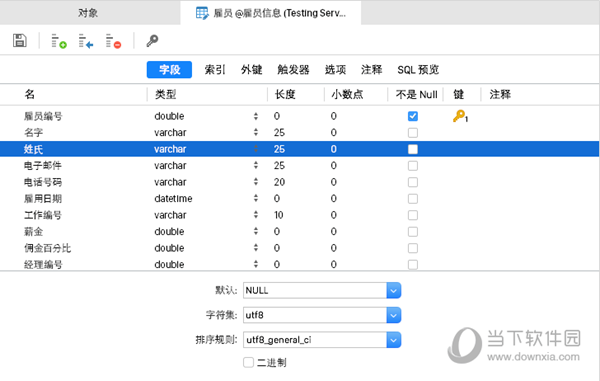The height and width of the screenshot is (381, 600).
Task: Select the 电子邮件 field name
Action: coord(43,165)
